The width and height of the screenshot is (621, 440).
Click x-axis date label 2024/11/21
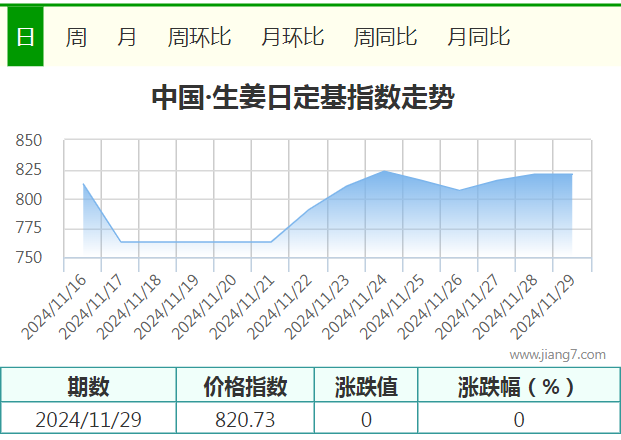242,307
